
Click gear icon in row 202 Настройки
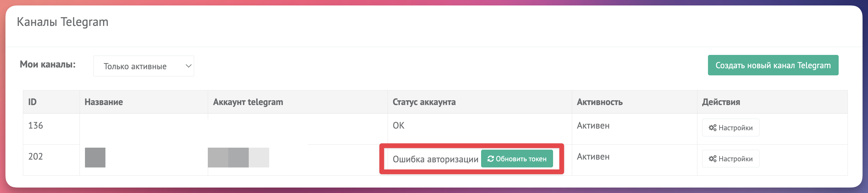[x=712, y=159]
